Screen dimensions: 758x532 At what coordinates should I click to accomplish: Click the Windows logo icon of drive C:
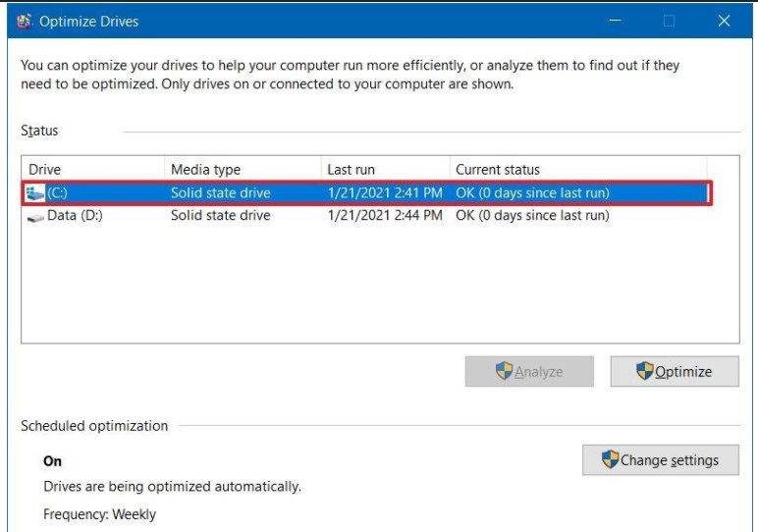[x=36, y=193]
